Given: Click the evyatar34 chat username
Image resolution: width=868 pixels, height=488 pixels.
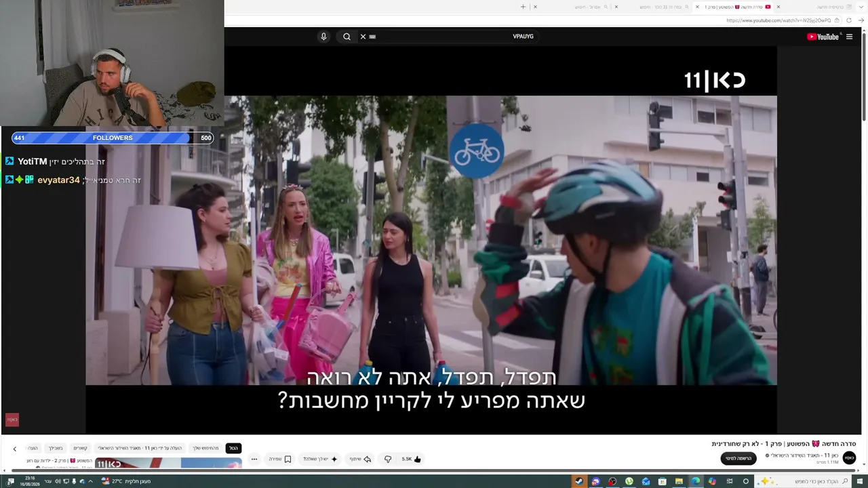Looking at the screenshot, I should (x=58, y=180).
